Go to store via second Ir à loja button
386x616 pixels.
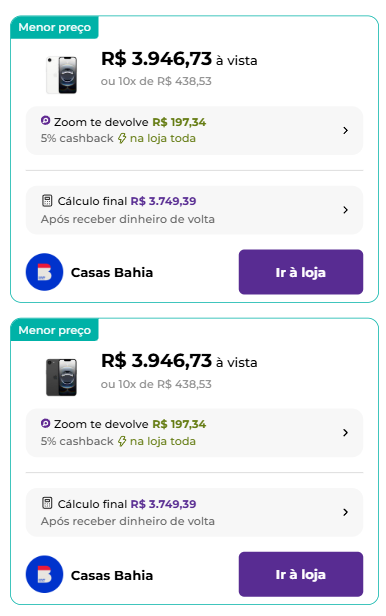click(x=301, y=574)
